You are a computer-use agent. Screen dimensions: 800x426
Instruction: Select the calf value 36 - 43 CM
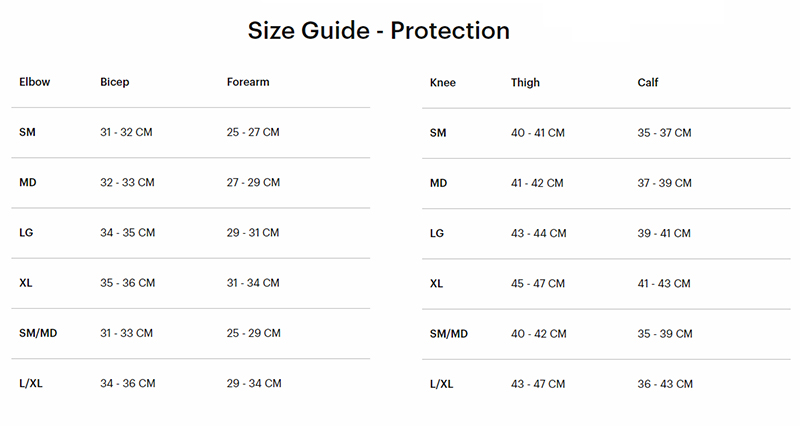click(x=664, y=384)
